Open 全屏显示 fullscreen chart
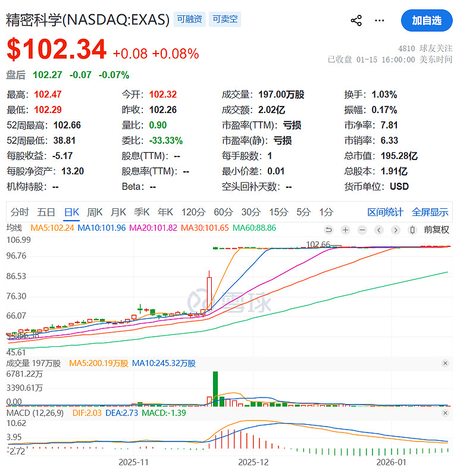Image resolution: width=476 pixels, height=473 pixels. [430, 212]
